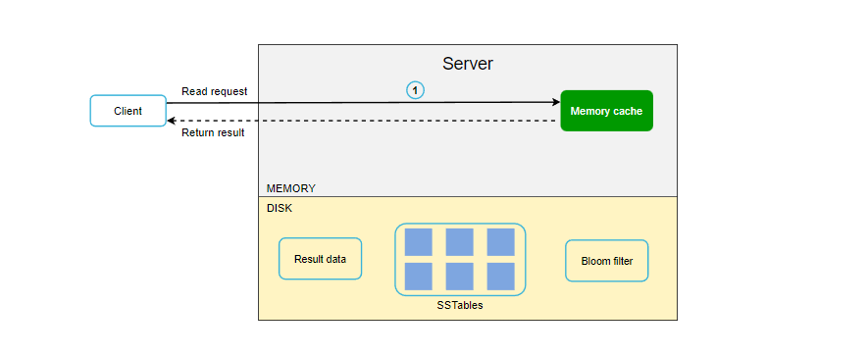The image size is (868, 356).
Task: Click the top-middle SSTable blue square
Action: click(x=459, y=242)
